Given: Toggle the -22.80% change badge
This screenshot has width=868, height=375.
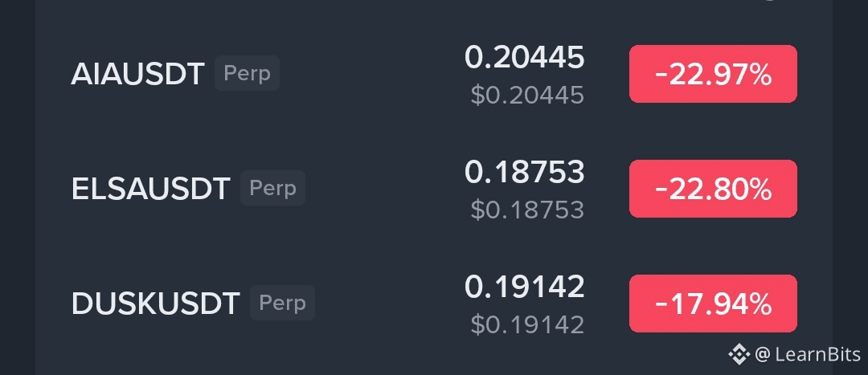Looking at the screenshot, I should pyautogui.click(x=713, y=189).
